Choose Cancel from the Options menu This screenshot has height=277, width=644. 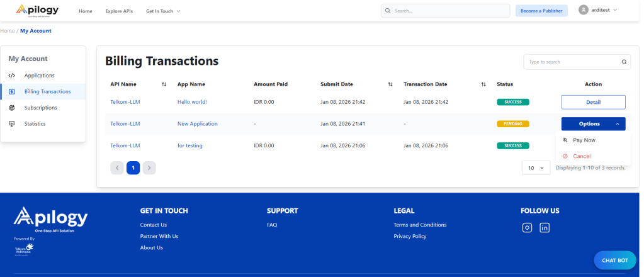coord(582,156)
